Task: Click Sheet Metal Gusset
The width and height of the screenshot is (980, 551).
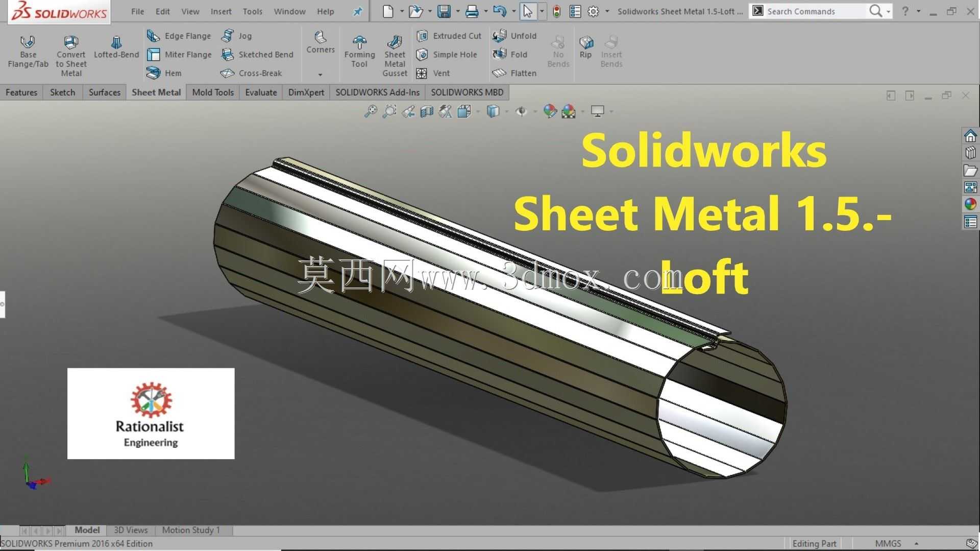Action: pos(395,56)
